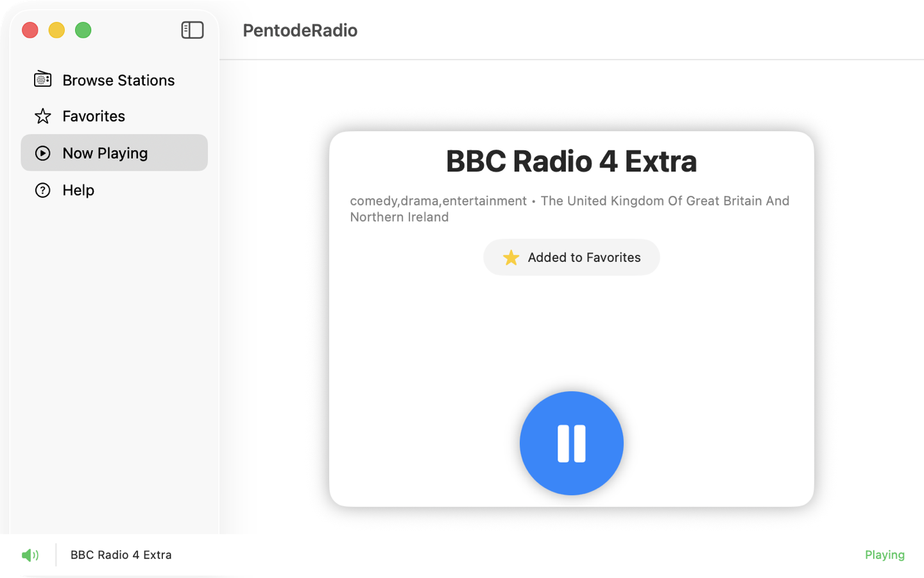Click the station's genre and country description
This screenshot has width=924, height=578.
coord(570,209)
